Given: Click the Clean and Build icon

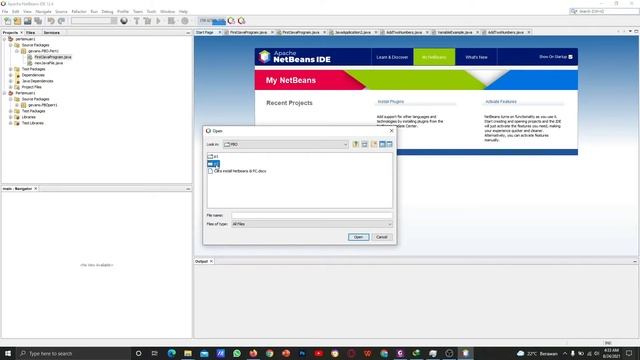Looking at the screenshot, I should [147, 21].
